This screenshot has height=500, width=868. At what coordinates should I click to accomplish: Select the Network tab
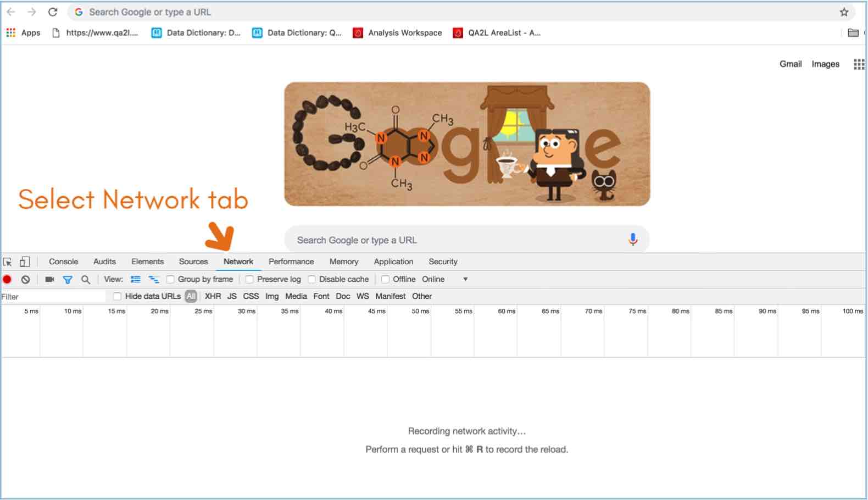238,262
